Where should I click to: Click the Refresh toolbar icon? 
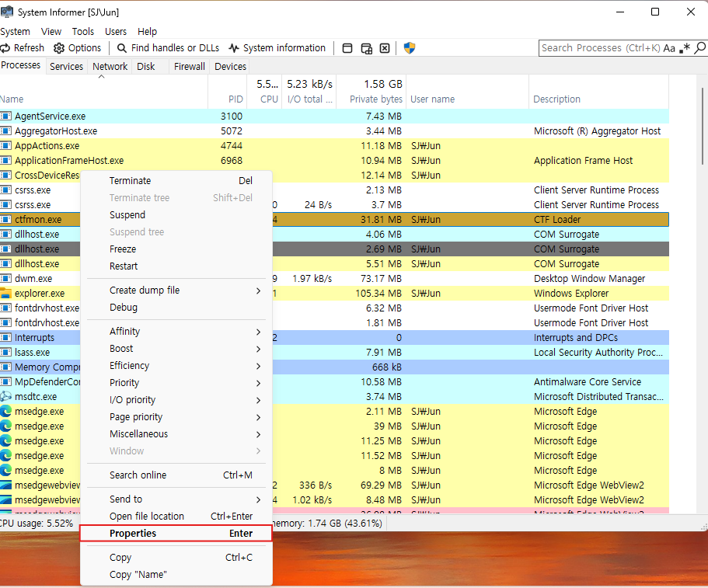(5, 48)
